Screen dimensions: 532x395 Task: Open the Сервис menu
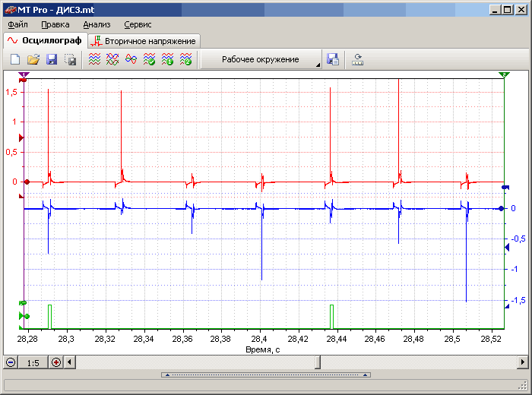click(138, 24)
